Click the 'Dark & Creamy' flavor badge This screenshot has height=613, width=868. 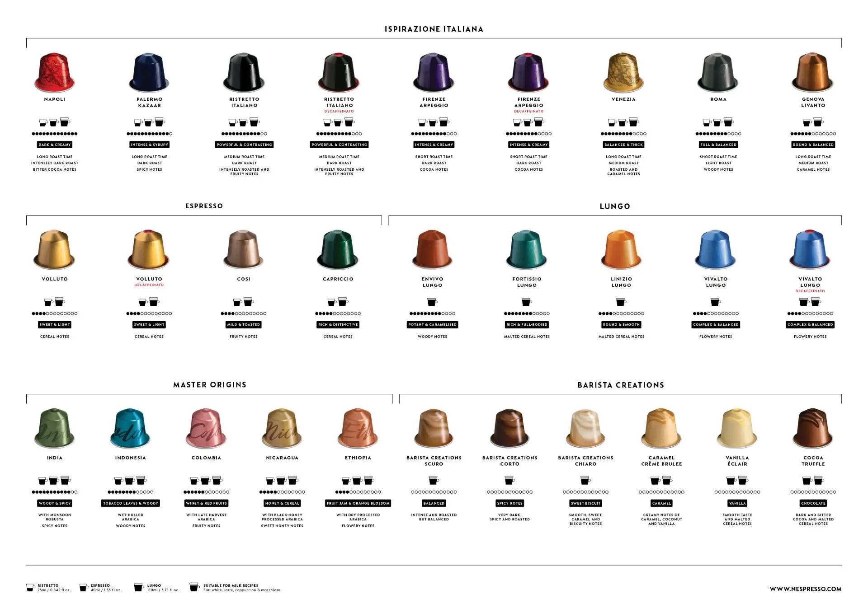coord(55,145)
